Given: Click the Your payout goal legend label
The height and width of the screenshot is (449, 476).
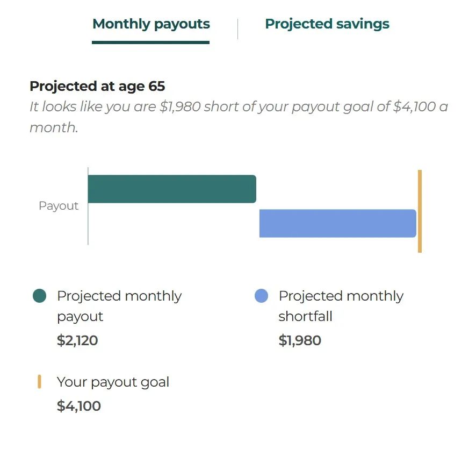Looking at the screenshot, I should coord(113,382).
